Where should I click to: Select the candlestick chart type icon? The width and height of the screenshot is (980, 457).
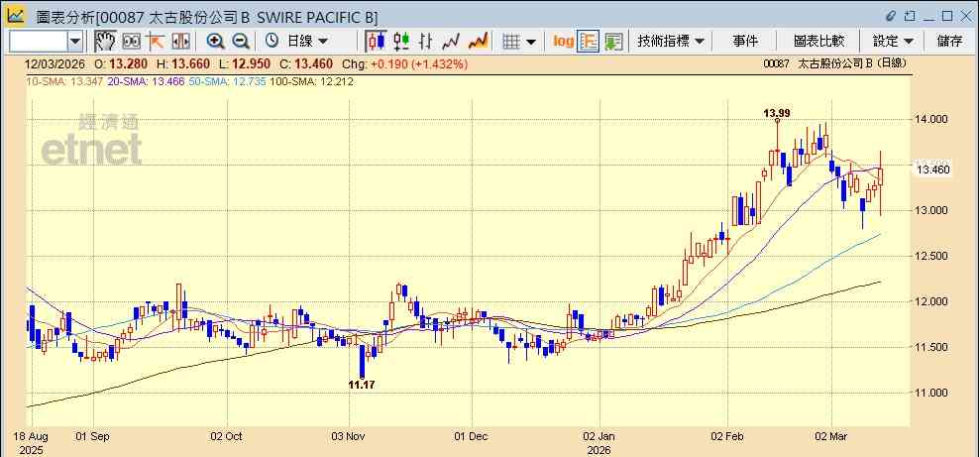click(377, 42)
